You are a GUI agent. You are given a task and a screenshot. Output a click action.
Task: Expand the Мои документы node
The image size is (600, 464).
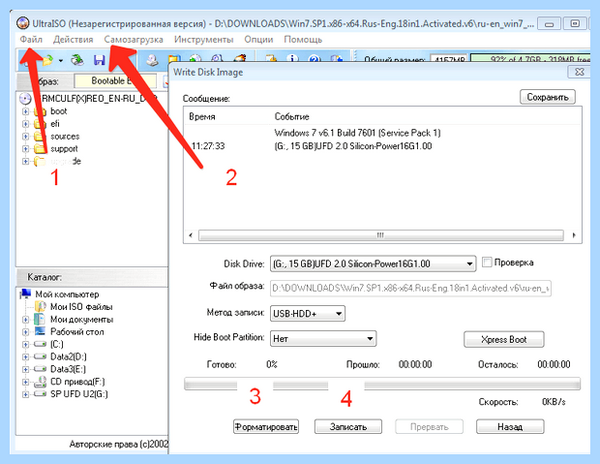25,319
